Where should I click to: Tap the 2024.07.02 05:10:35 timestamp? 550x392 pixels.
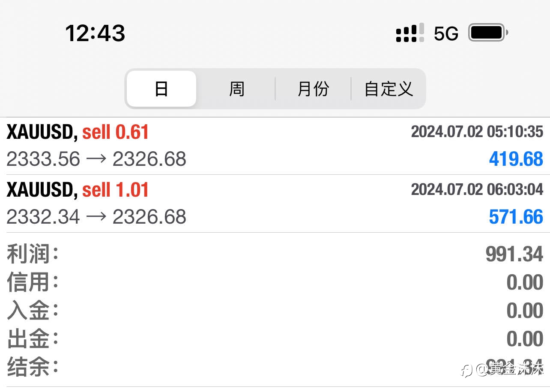click(477, 132)
